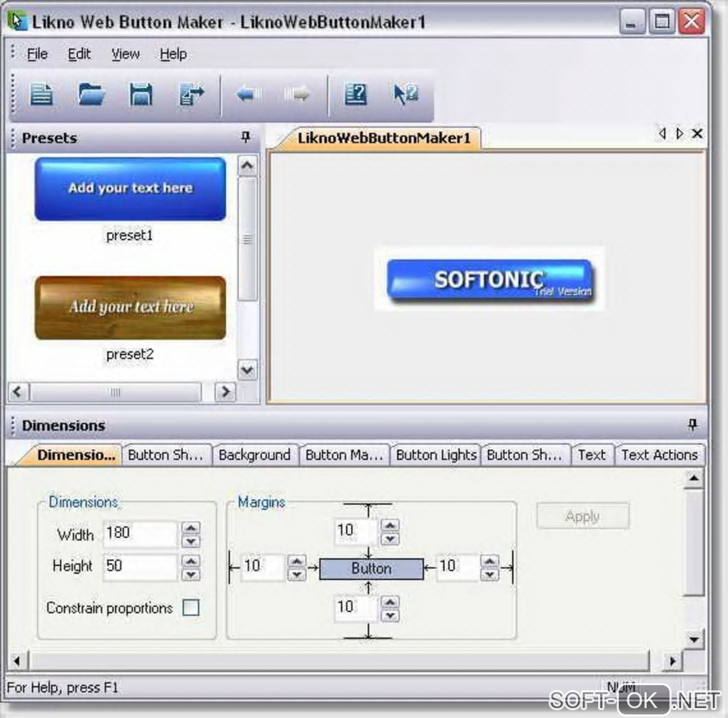This screenshot has height=718, width=728.
Task: Click the left margin value field
Action: tap(263, 567)
